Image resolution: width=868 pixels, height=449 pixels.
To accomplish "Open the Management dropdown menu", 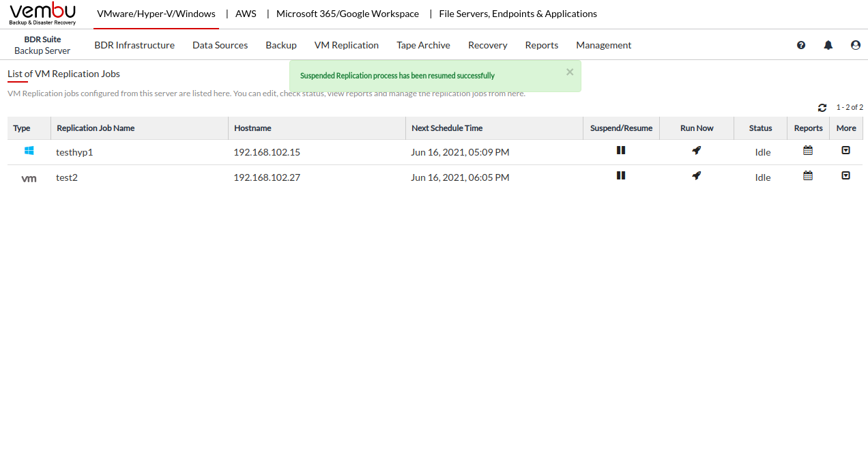I will [603, 45].
